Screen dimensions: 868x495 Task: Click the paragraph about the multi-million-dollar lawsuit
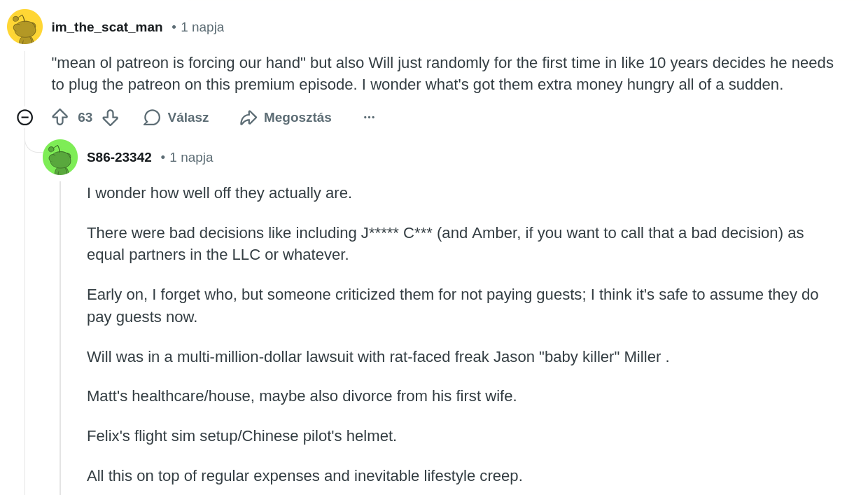coord(378,357)
